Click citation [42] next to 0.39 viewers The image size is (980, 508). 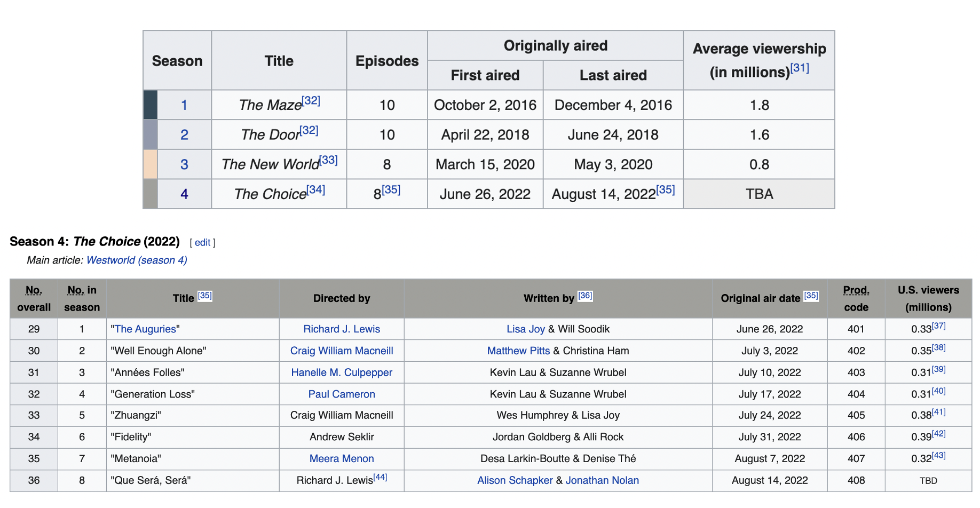[939, 434]
